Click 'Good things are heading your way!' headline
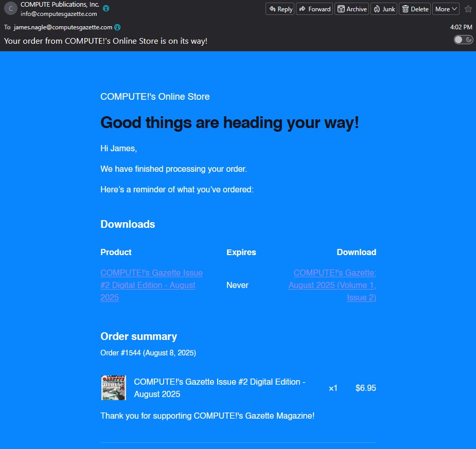 (x=230, y=122)
